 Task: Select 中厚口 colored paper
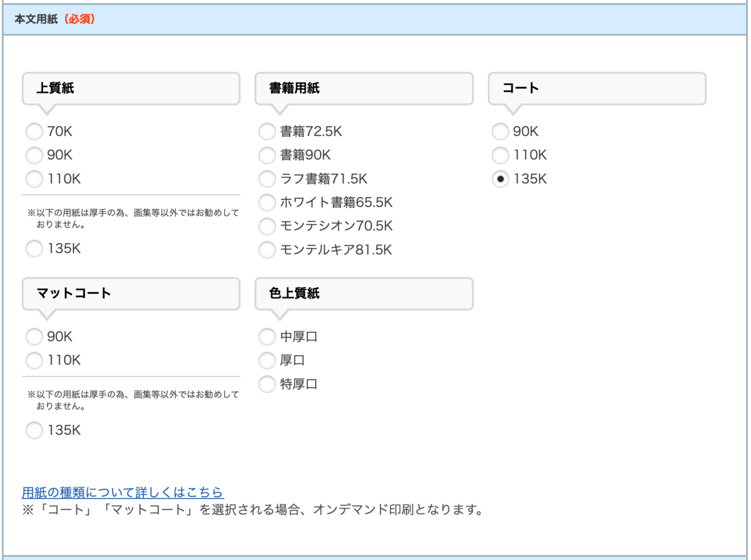pyautogui.click(x=266, y=337)
